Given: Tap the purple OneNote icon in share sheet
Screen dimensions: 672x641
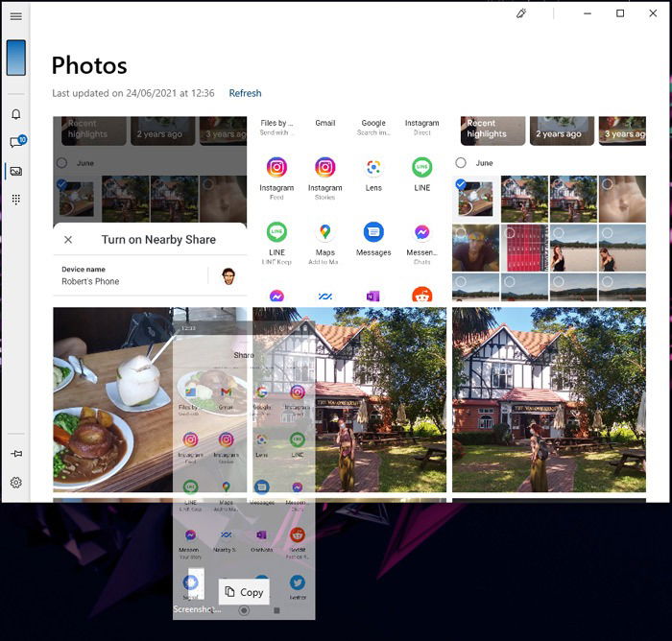Looking at the screenshot, I should [372, 296].
